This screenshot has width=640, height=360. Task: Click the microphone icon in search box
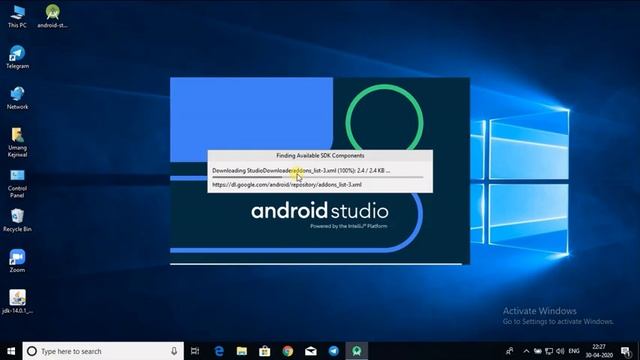click(174, 351)
